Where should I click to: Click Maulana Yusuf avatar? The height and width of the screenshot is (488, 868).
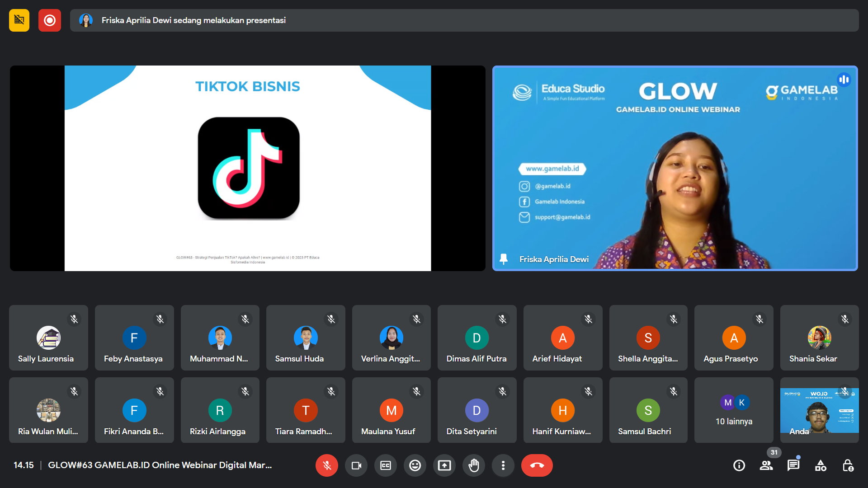click(392, 410)
